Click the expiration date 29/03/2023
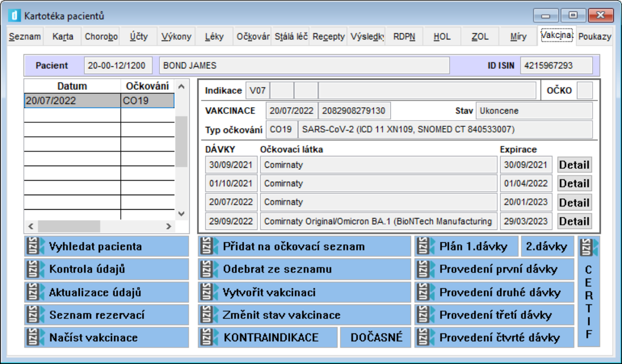Screen dimensions: 622x364 (526, 221)
